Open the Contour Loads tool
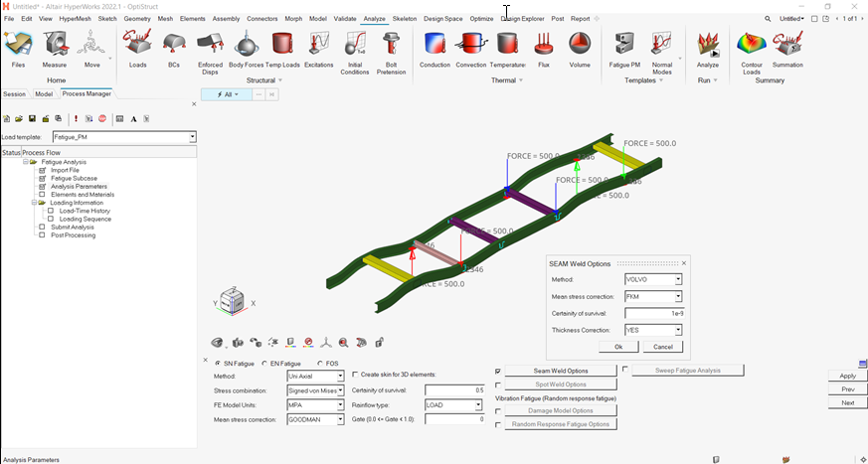This screenshot has width=868, height=464. tap(751, 46)
